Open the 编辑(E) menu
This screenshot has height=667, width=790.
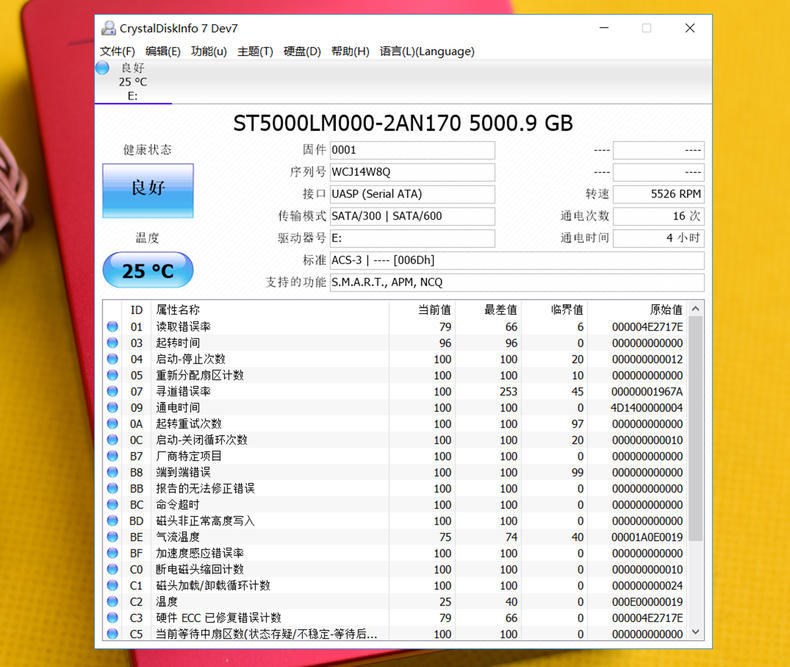pyautogui.click(x=163, y=51)
